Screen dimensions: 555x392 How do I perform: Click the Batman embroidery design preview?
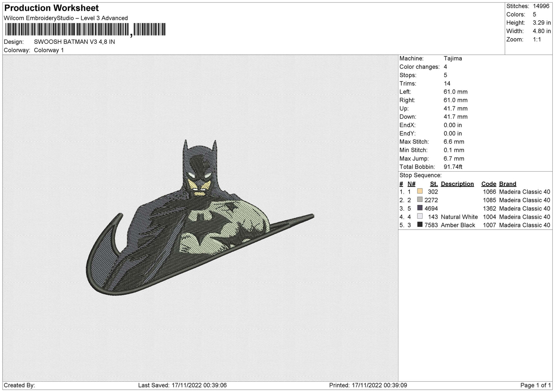tap(200, 219)
